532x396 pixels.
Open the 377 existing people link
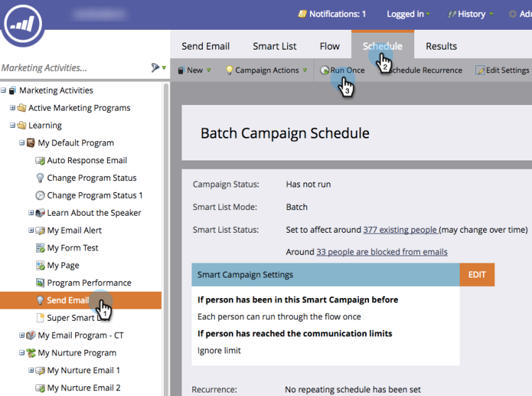coord(401,230)
